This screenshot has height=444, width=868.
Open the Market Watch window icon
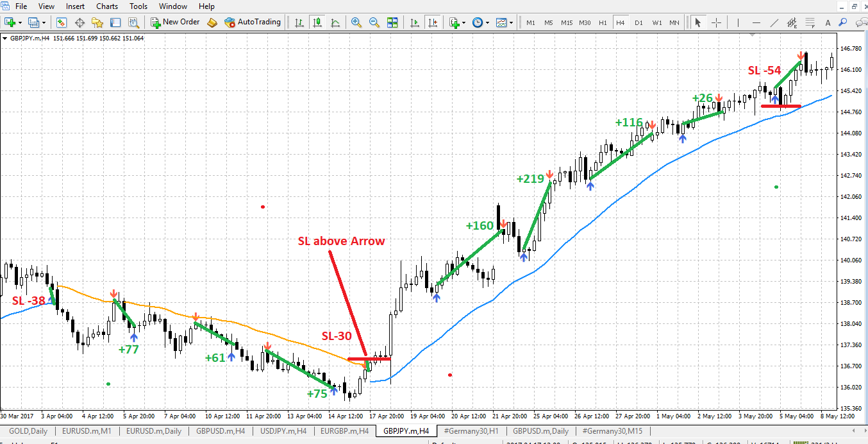pos(62,22)
